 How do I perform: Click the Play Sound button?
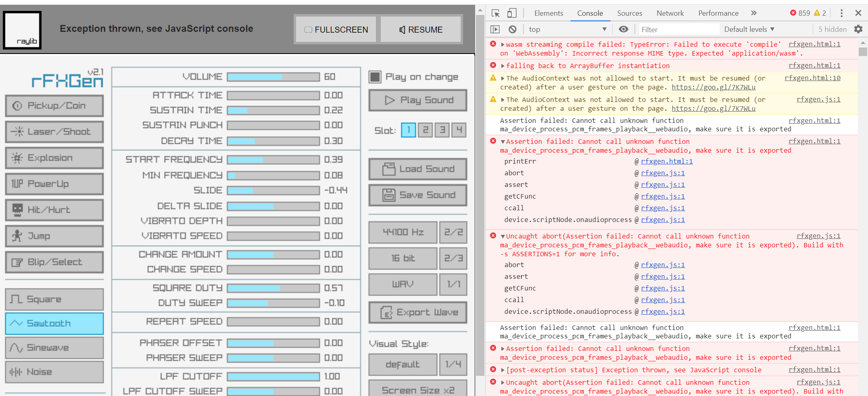[417, 100]
